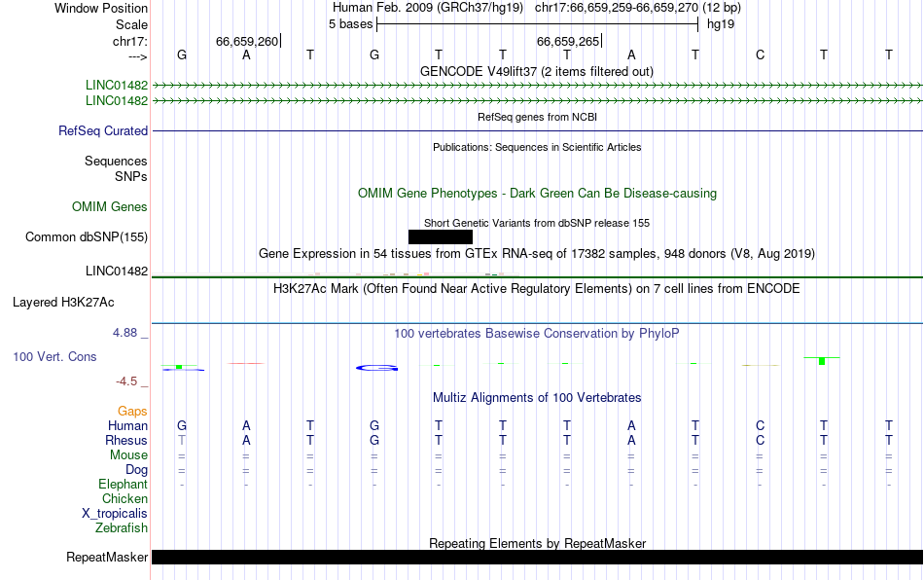Click the Dog alignment row label
This screenshot has height=580, width=924.
pos(137,470)
